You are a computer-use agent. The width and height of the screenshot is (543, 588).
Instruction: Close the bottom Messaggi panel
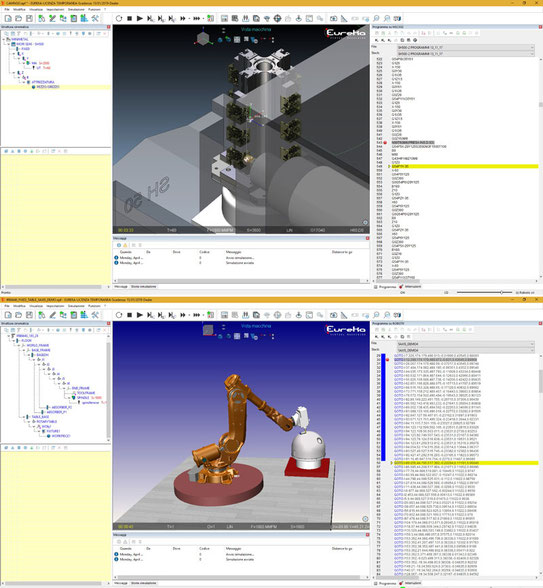coord(367,535)
